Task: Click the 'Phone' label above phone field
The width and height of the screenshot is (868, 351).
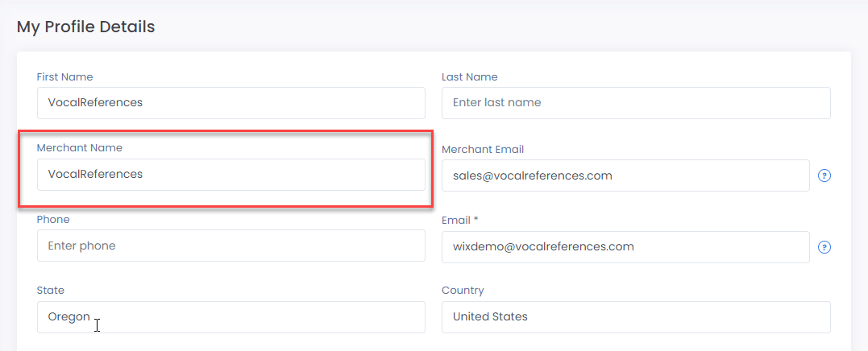Action: (53, 220)
